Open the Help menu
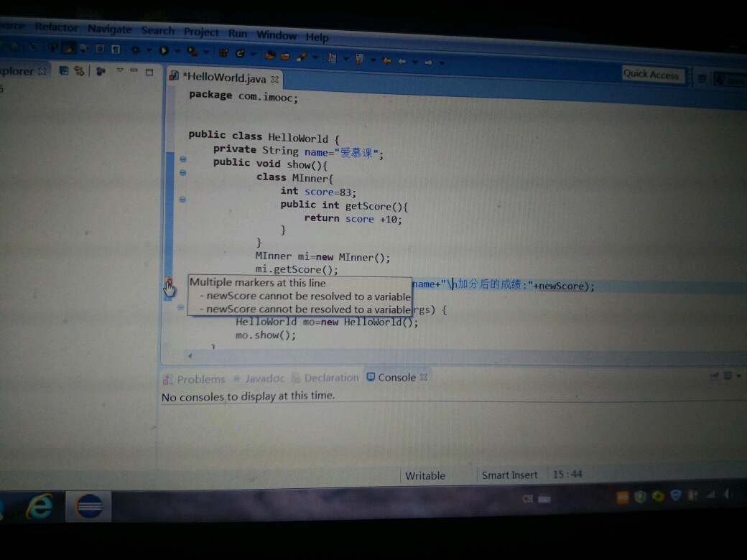Screen dimensions: 747x560 click(x=317, y=37)
